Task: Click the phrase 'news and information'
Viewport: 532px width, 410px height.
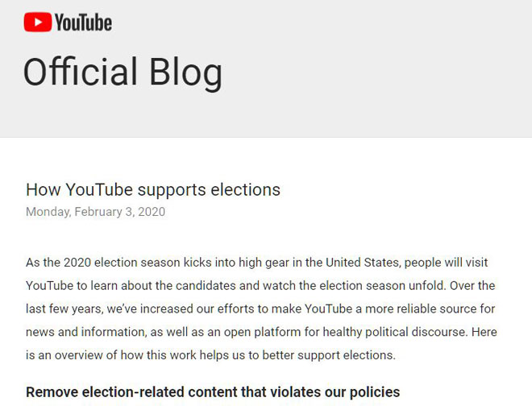Action: pyautogui.click(x=86, y=332)
